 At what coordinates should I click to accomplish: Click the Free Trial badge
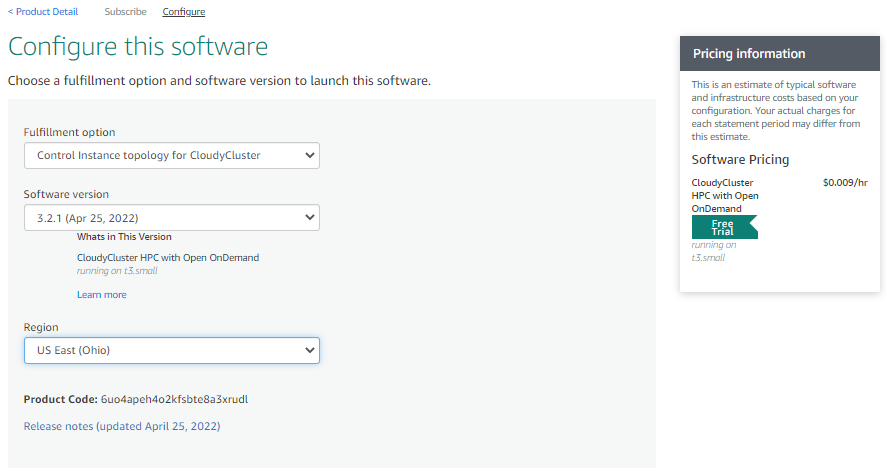724,227
